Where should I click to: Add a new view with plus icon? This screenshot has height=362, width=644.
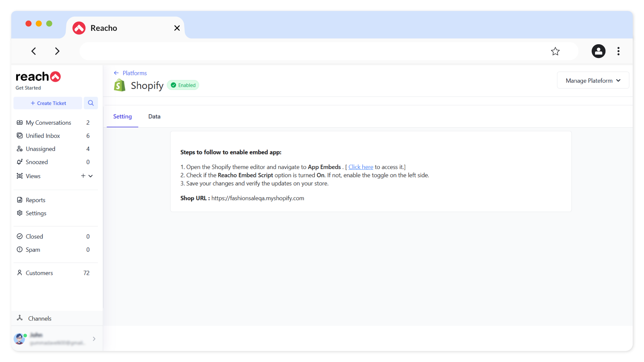[x=83, y=176]
